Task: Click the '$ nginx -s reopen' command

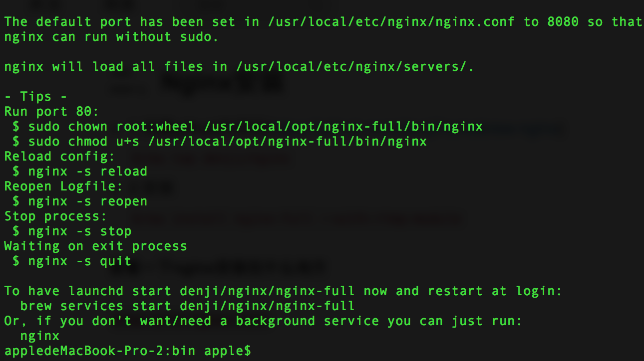Action: click(80, 201)
